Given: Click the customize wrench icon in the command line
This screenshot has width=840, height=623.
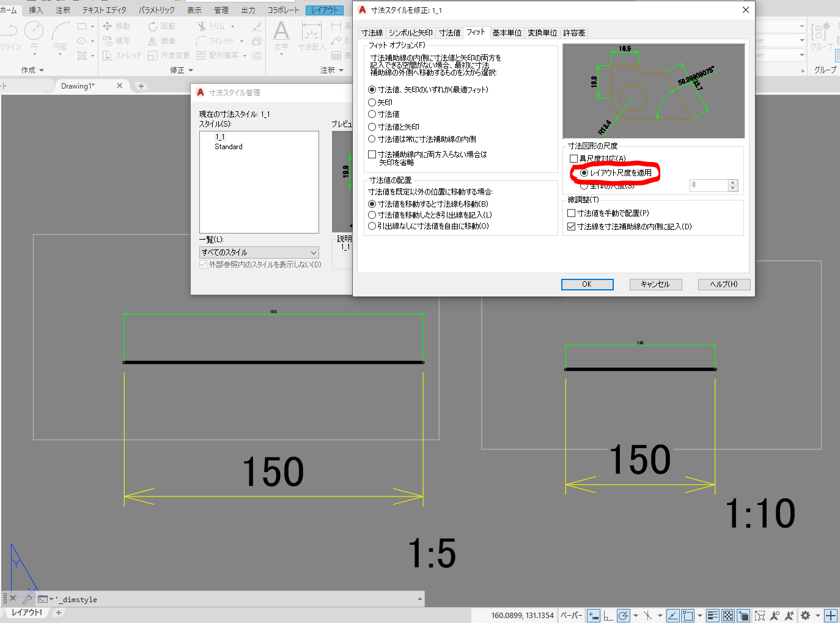Looking at the screenshot, I should click(27, 599).
